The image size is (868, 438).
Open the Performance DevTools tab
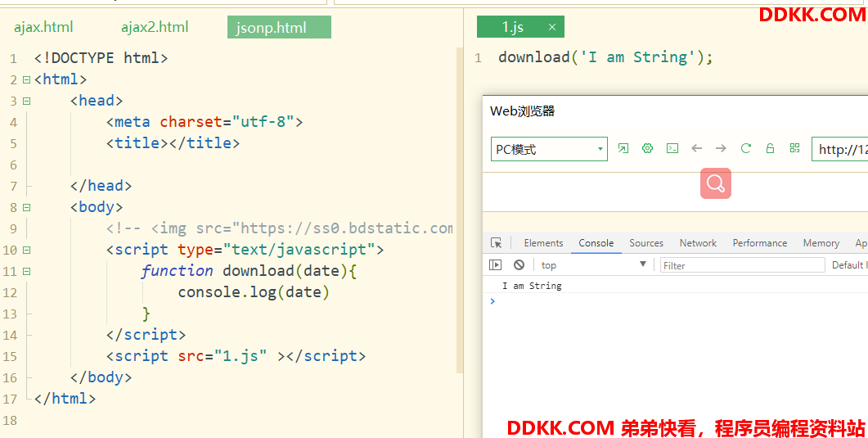pos(759,243)
